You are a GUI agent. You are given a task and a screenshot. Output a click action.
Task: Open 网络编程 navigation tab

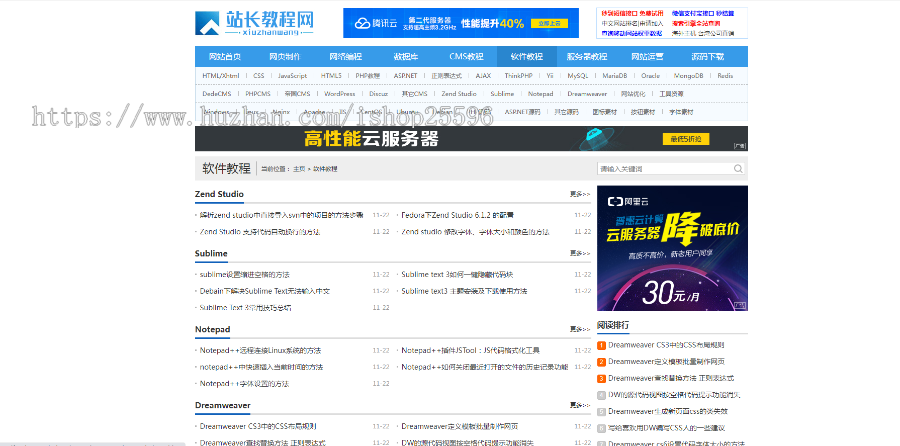point(345,57)
